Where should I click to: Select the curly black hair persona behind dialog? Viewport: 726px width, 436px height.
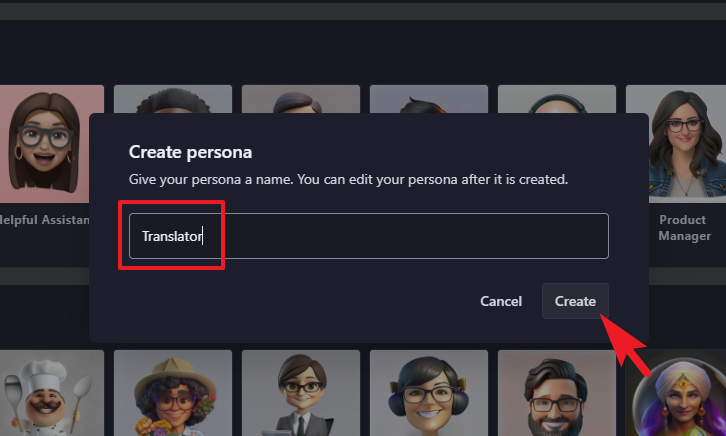pos(173,99)
